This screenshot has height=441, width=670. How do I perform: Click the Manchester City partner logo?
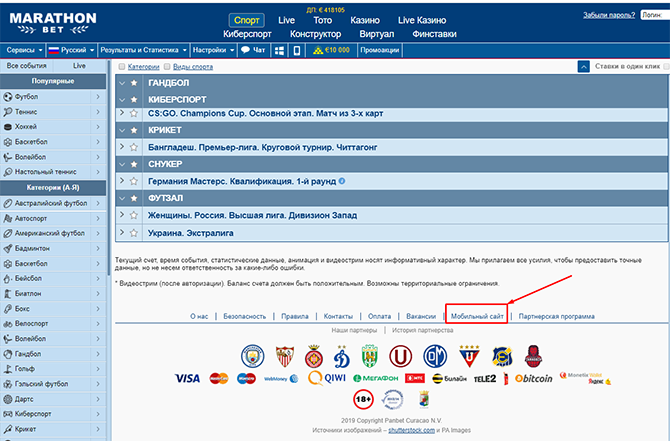click(251, 354)
